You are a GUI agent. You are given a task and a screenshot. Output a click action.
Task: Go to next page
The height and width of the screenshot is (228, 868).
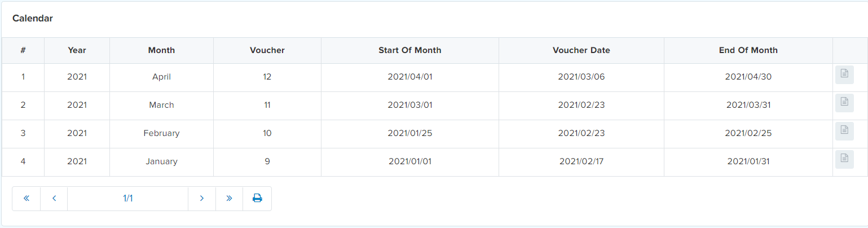click(x=202, y=199)
